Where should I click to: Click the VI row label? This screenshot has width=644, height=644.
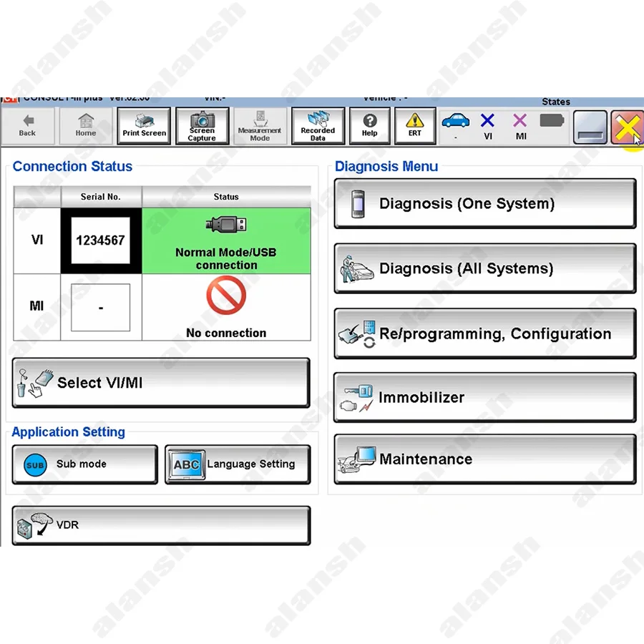click(37, 240)
